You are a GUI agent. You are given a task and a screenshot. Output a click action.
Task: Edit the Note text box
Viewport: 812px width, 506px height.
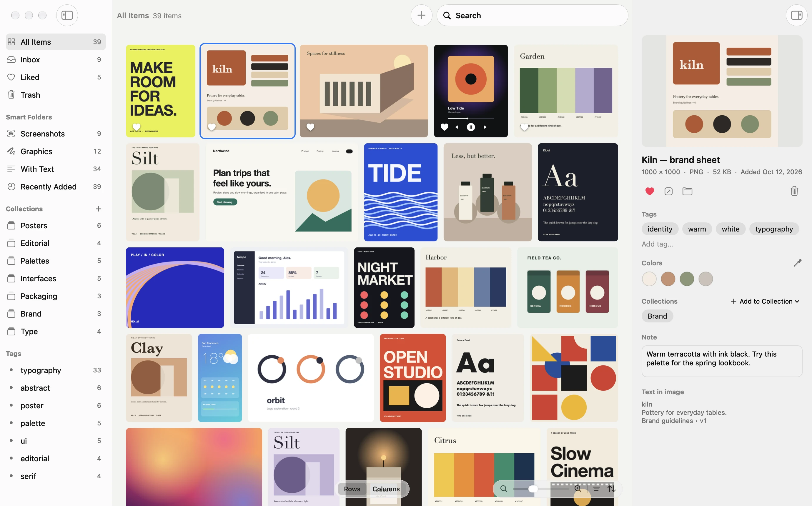(722, 361)
